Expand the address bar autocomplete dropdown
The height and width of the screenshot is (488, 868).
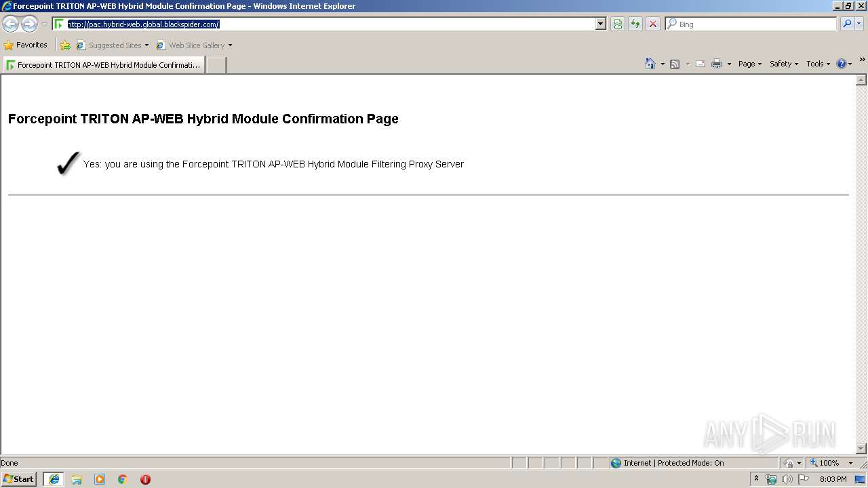600,24
